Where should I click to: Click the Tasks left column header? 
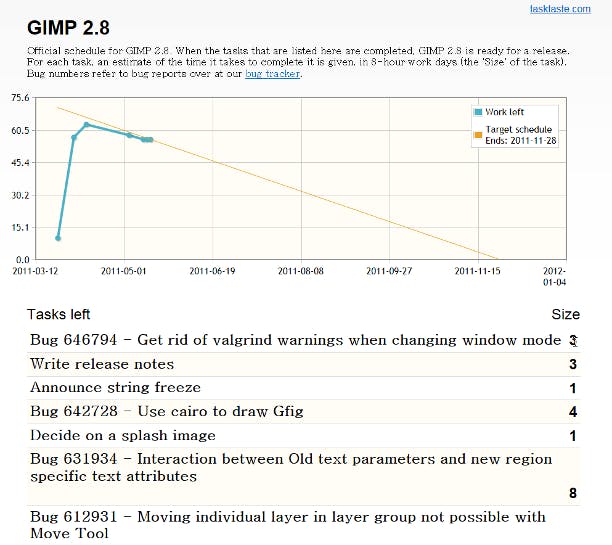click(x=59, y=314)
